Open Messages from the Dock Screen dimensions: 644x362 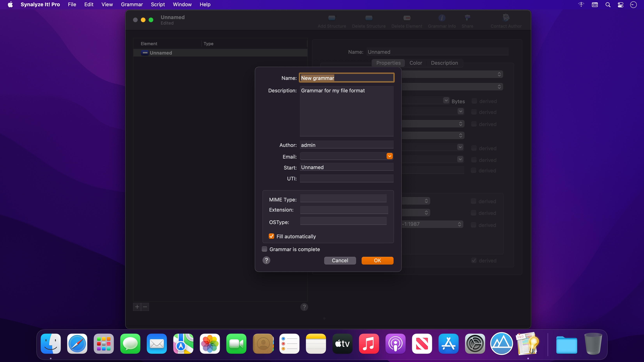pos(130,344)
